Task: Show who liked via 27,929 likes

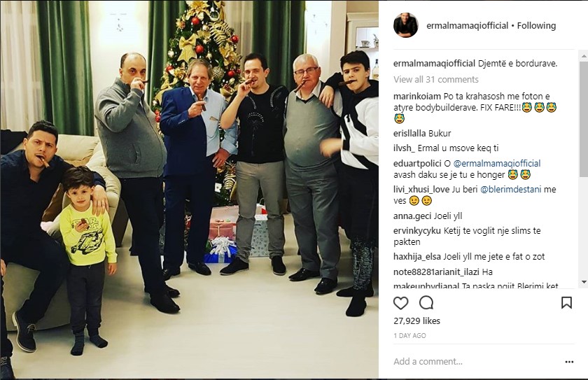Action: click(x=416, y=321)
